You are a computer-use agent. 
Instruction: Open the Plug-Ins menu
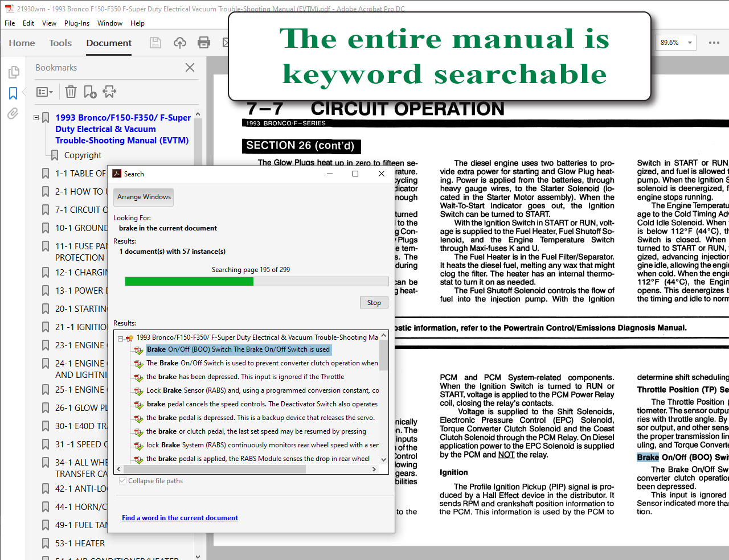point(77,23)
